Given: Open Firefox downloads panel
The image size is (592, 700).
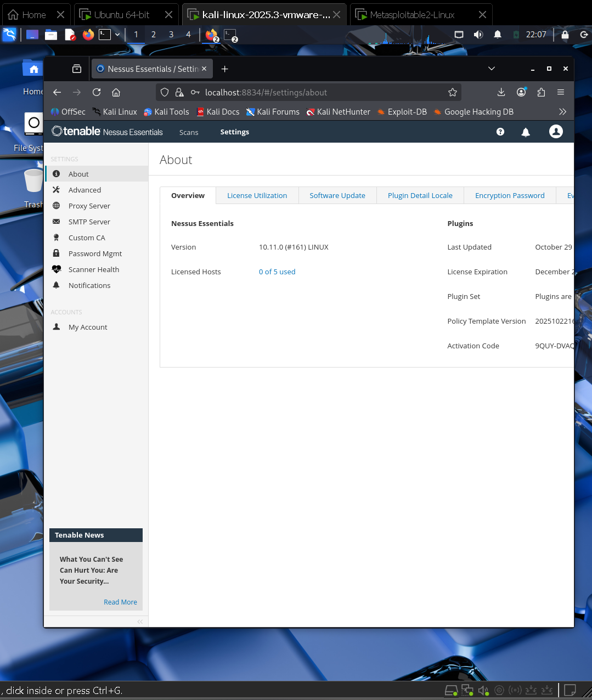Looking at the screenshot, I should click(501, 92).
